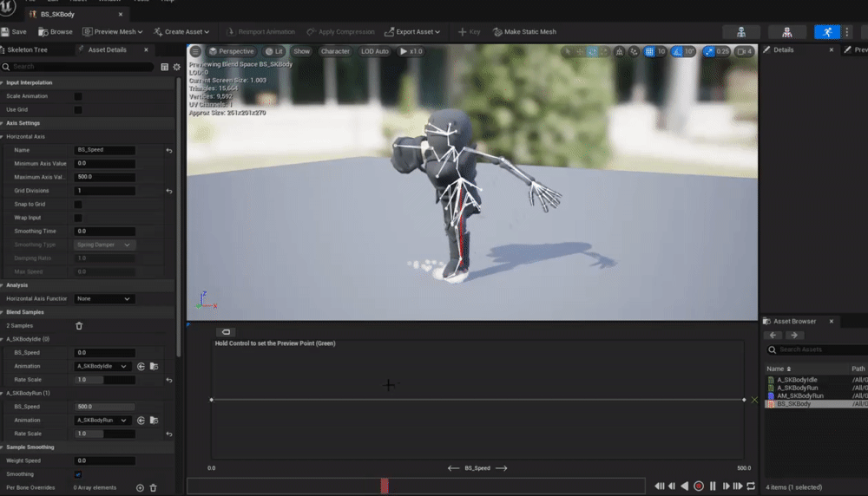Open the A_SKBodyIdle animation asset dropdown
This screenshot has width=868, height=496.
pos(103,366)
